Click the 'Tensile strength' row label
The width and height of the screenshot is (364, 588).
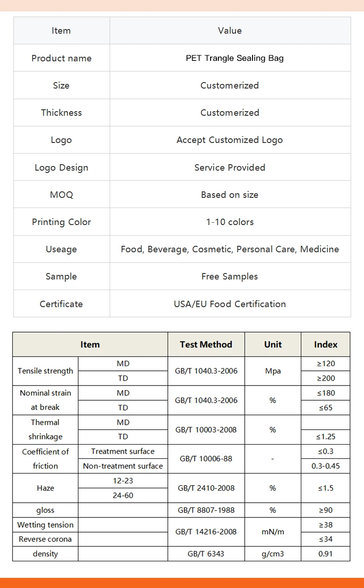45,371
